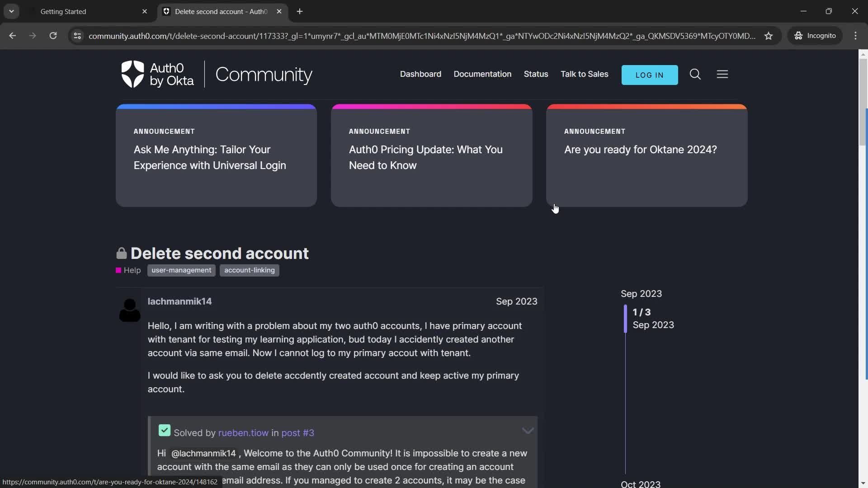Jump to Sep 2023 at timeline top
This screenshot has width=868, height=488.
click(641, 294)
